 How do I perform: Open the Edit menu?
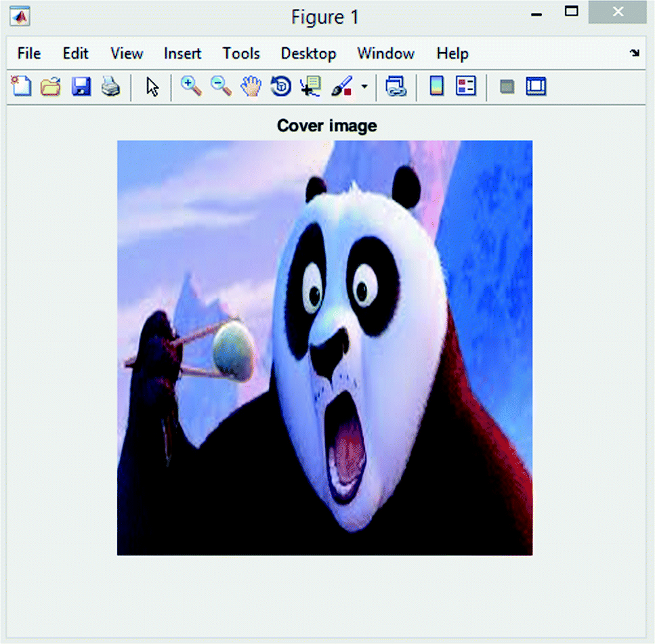click(x=76, y=53)
